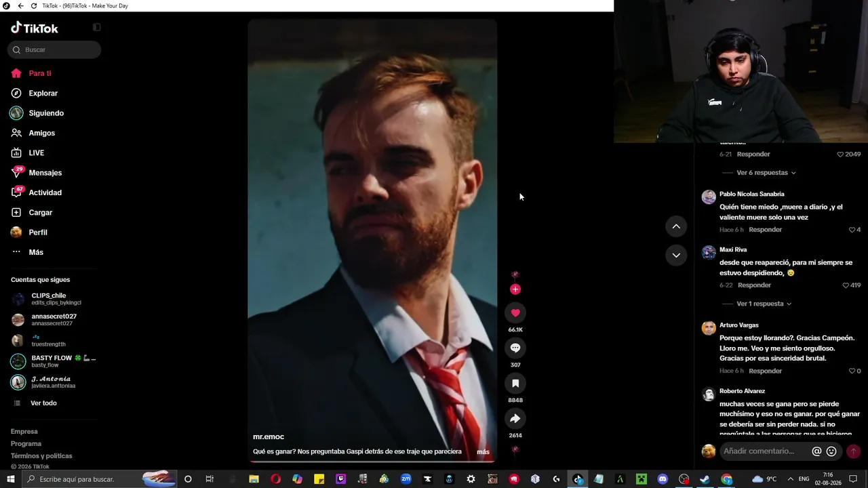
Task: Go back with the browser back arrow
Action: (20, 6)
